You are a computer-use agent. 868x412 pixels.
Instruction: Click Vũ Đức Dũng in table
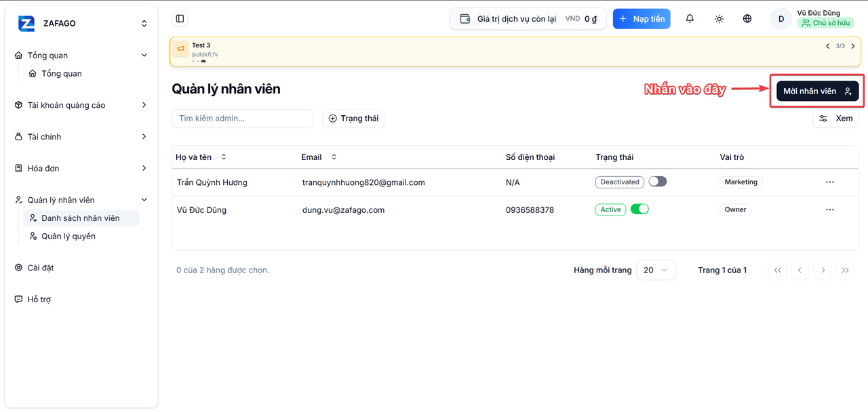201,210
